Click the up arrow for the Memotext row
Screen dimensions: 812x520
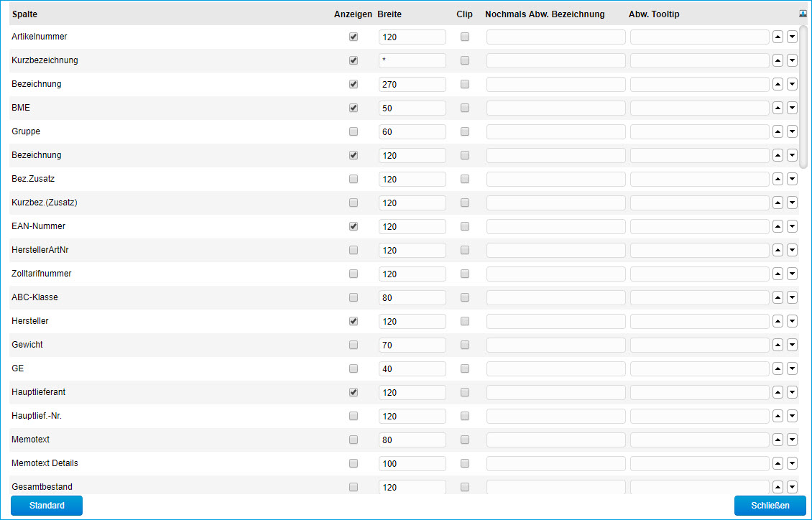[x=778, y=440]
